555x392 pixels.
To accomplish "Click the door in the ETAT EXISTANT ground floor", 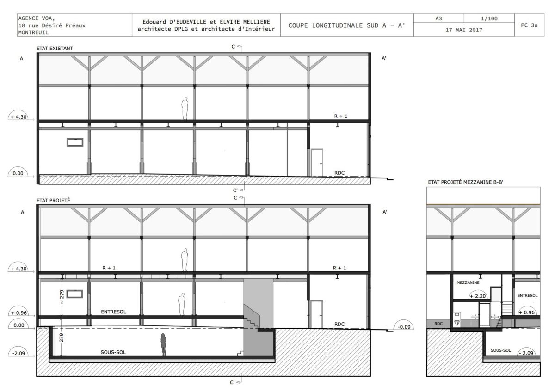I will [317, 162].
